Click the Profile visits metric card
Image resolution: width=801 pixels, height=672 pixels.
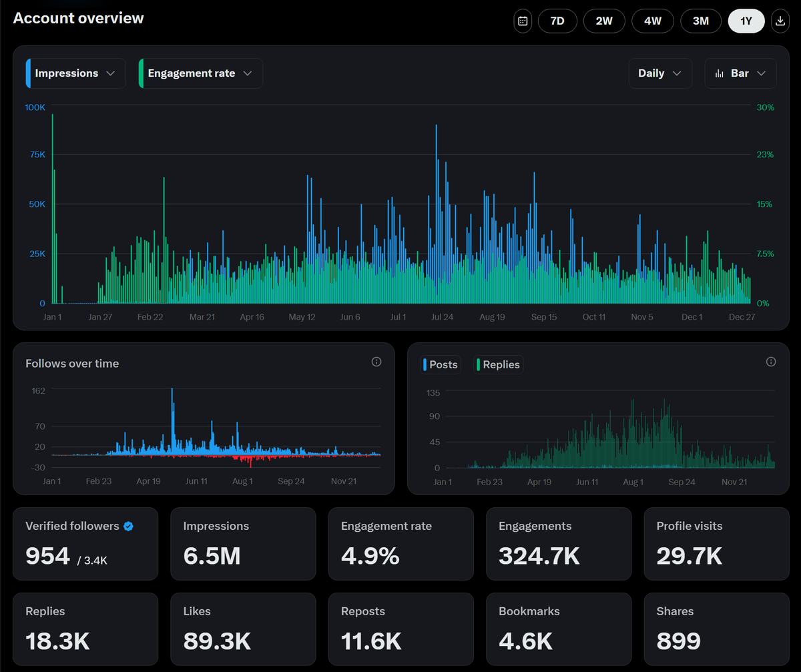tap(716, 543)
